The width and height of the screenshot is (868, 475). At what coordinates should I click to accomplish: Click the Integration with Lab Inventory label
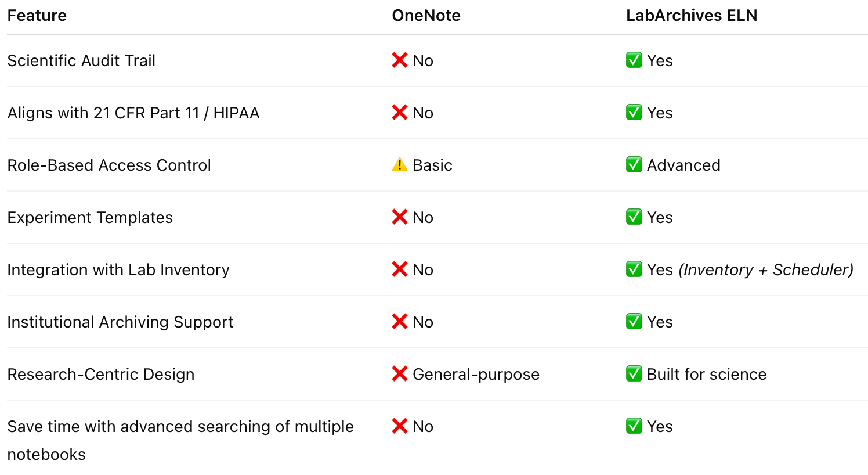(118, 270)
